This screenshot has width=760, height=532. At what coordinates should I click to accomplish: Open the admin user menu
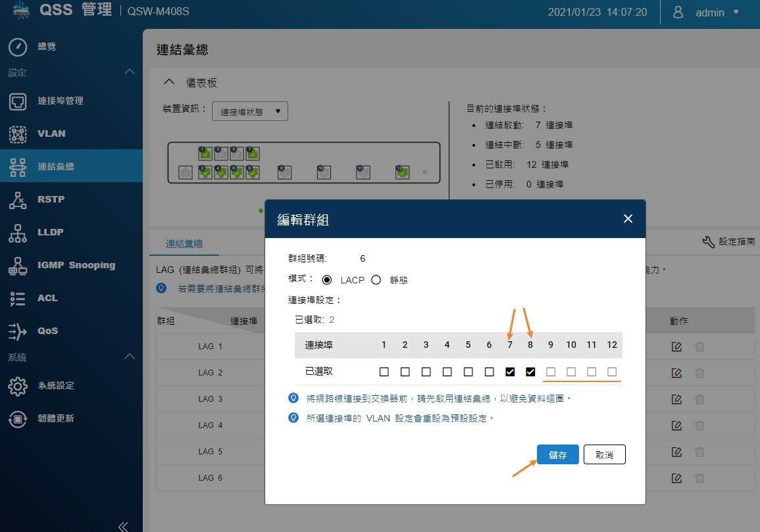pos(709,12)
